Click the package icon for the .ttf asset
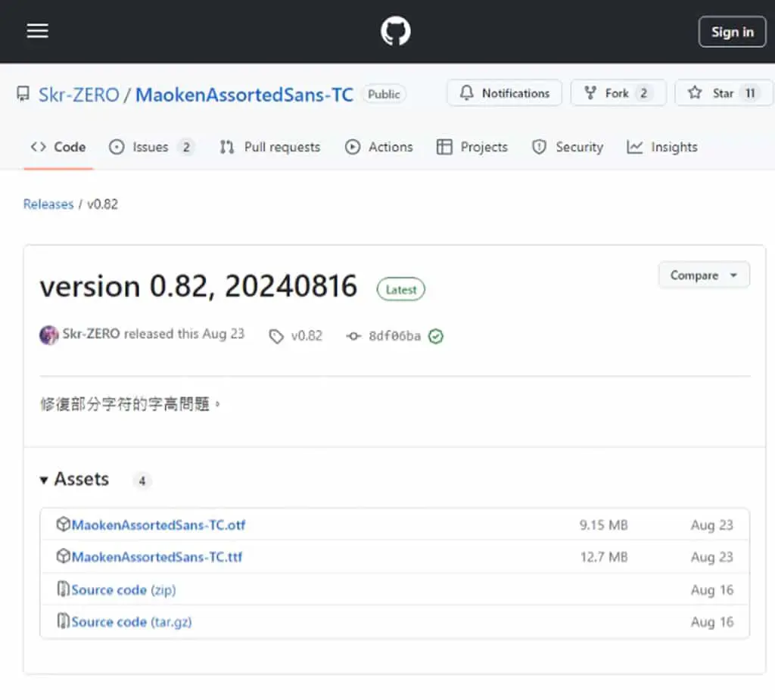The image size is (775, 700). (63, 556)
